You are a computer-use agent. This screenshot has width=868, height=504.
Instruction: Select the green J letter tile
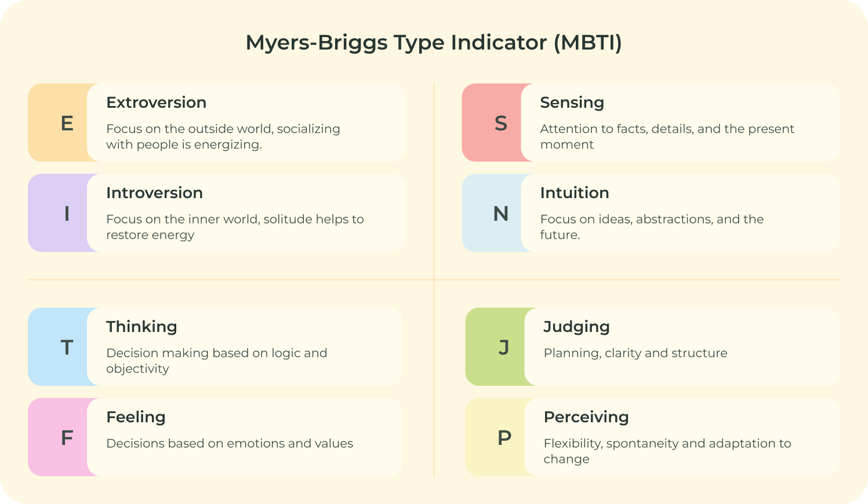[496, 347]
